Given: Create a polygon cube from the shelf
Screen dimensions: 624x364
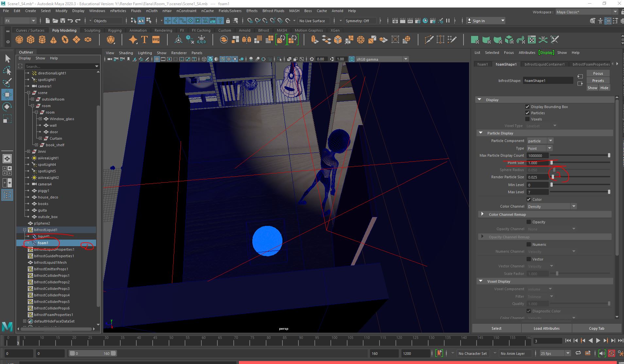Looking at the screenshot, I should [31, 40].
